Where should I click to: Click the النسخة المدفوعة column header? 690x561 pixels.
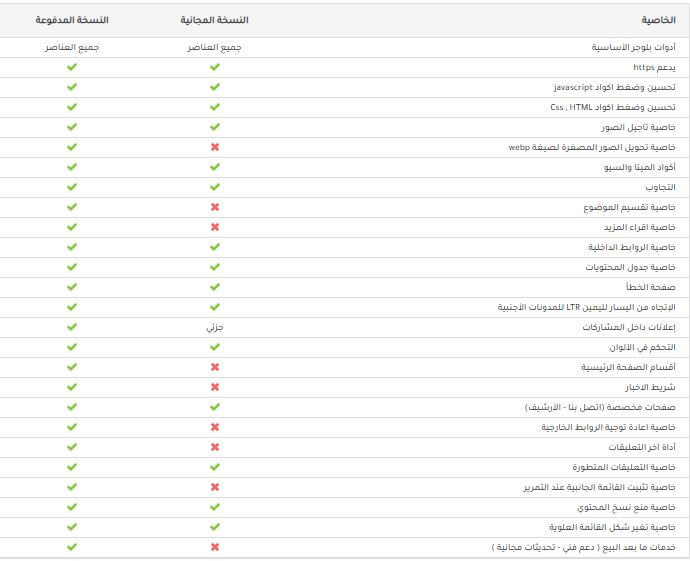click(x=72, y=20)
